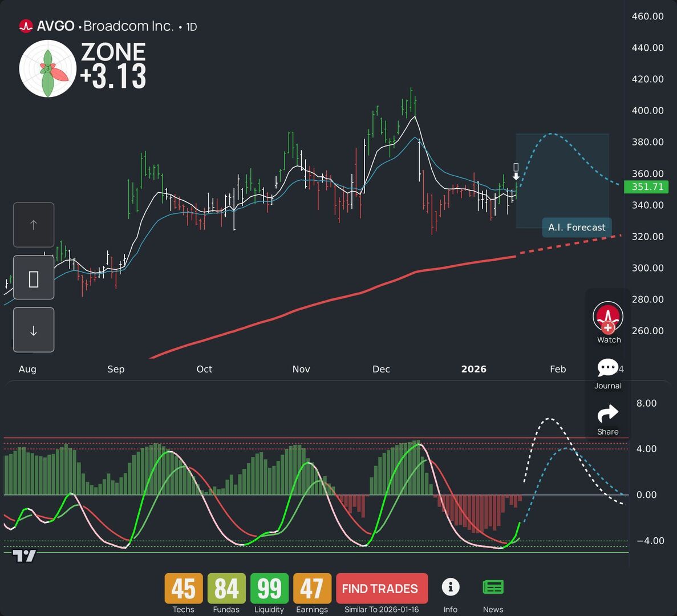This screenshot has height=616, width=677.
Task: Click the 400.00 price axis label
Action: pos(648,111)
